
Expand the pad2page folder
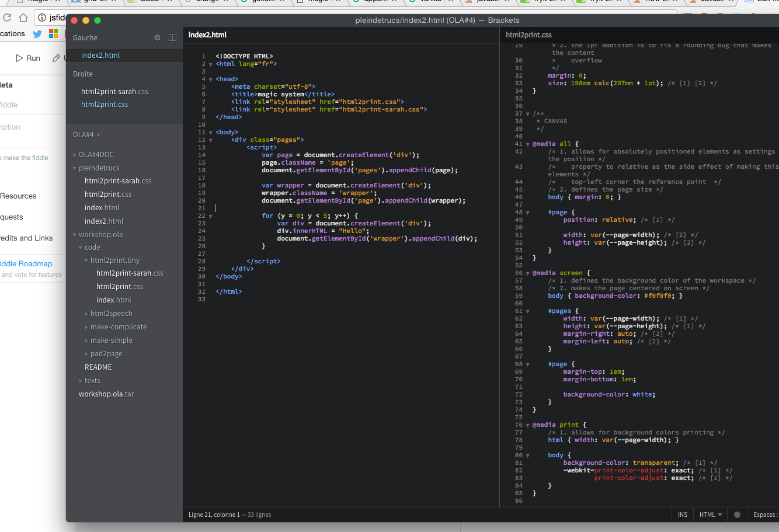pos(86,354)
